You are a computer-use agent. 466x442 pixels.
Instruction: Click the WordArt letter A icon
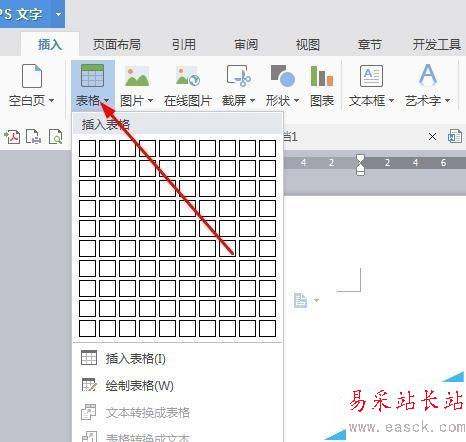[428, 74]
